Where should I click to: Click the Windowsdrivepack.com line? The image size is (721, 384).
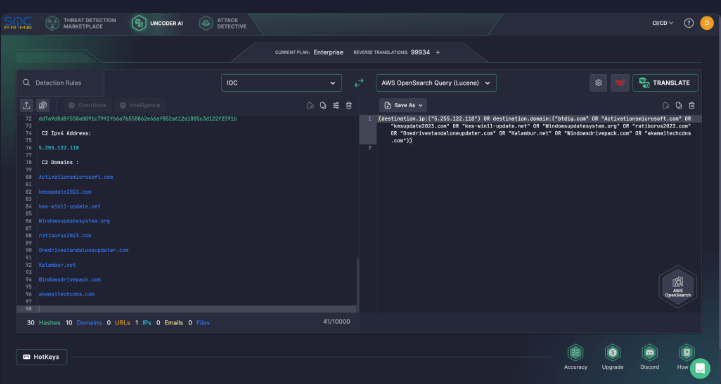click(69, 280)
